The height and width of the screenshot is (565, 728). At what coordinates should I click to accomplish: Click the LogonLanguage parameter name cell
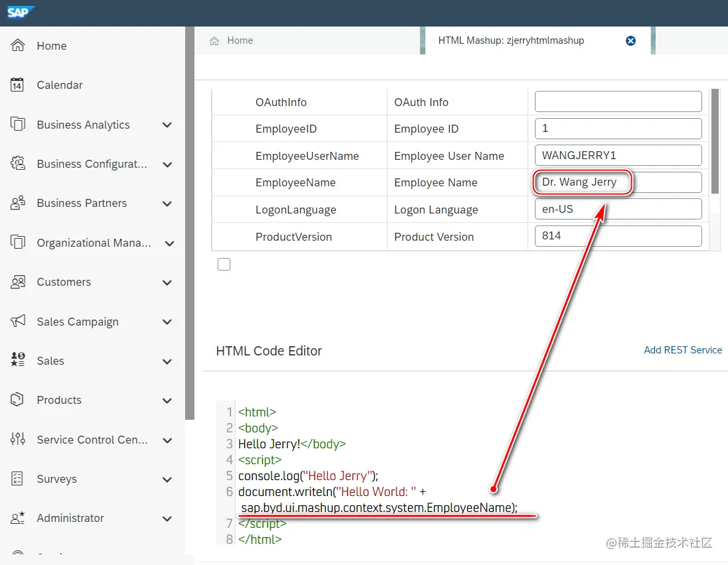pyautogui.click(x=296, y=210)
